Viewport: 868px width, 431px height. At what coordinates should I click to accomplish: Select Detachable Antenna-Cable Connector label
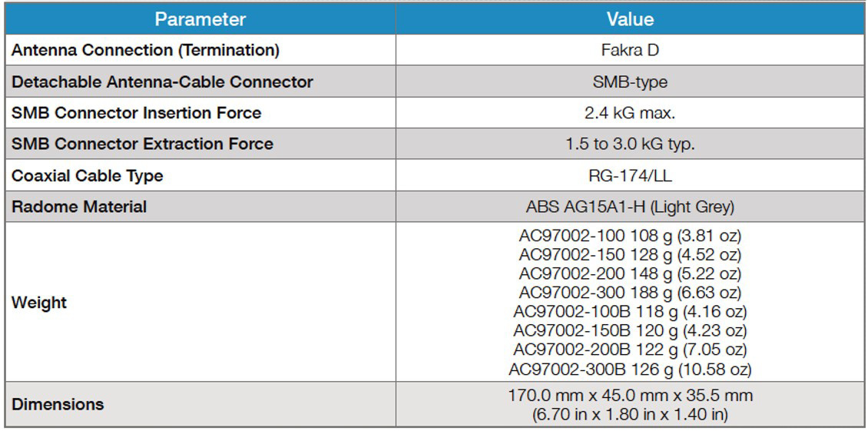162,81
